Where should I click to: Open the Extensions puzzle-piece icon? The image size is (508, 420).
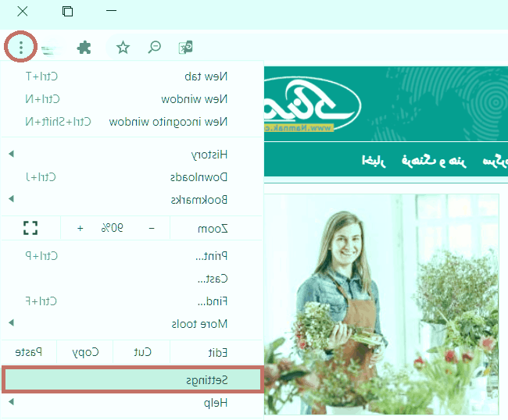pyautogui.click(x=84, y=48)
